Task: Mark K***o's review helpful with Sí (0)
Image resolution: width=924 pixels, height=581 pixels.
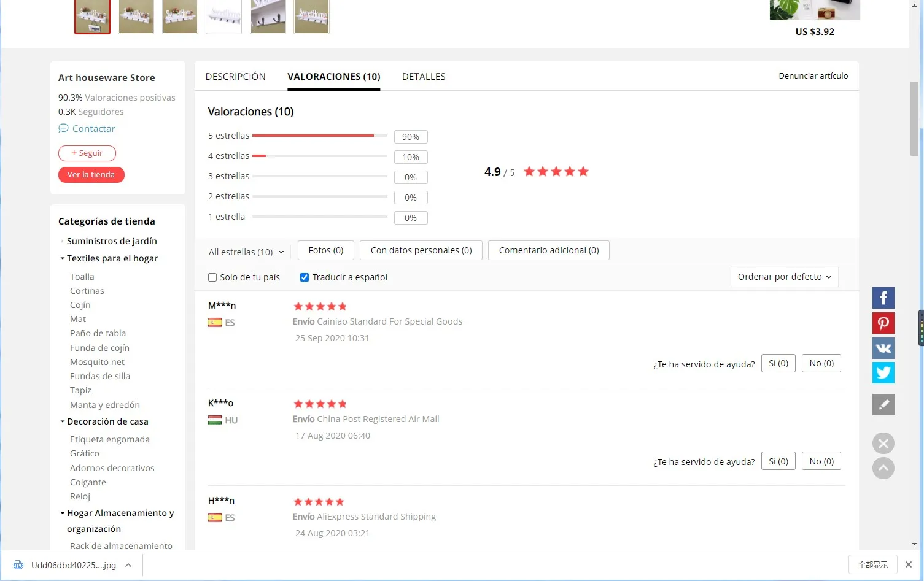Action: coord(778,461)
